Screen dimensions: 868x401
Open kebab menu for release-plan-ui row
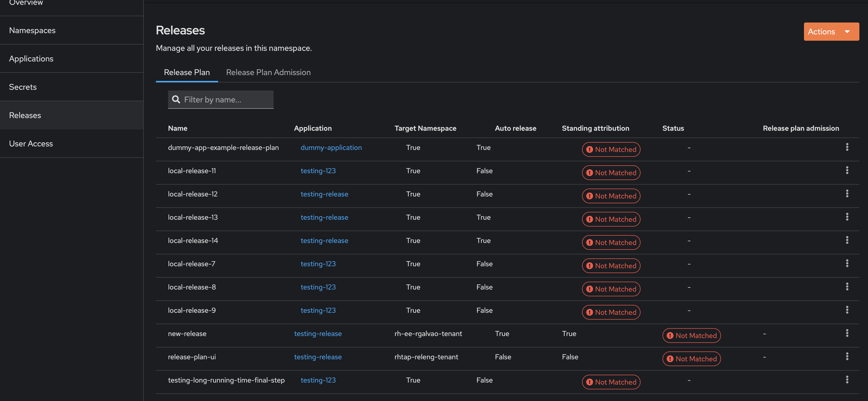click(847, 356)
